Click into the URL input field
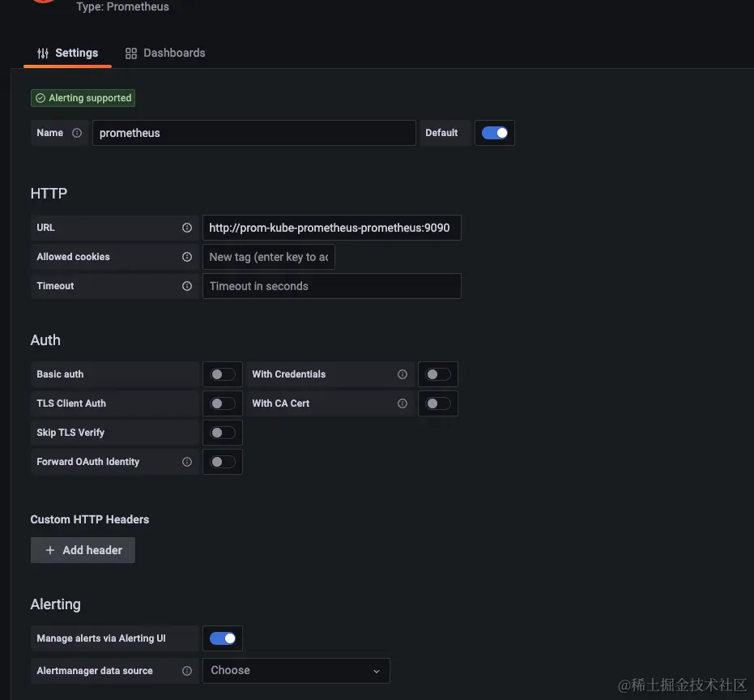This screenshot has height=700, width=754. (331, 228)
